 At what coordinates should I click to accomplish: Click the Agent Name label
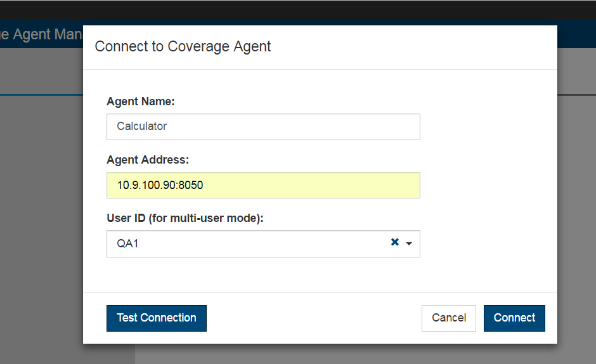point(141,101)
